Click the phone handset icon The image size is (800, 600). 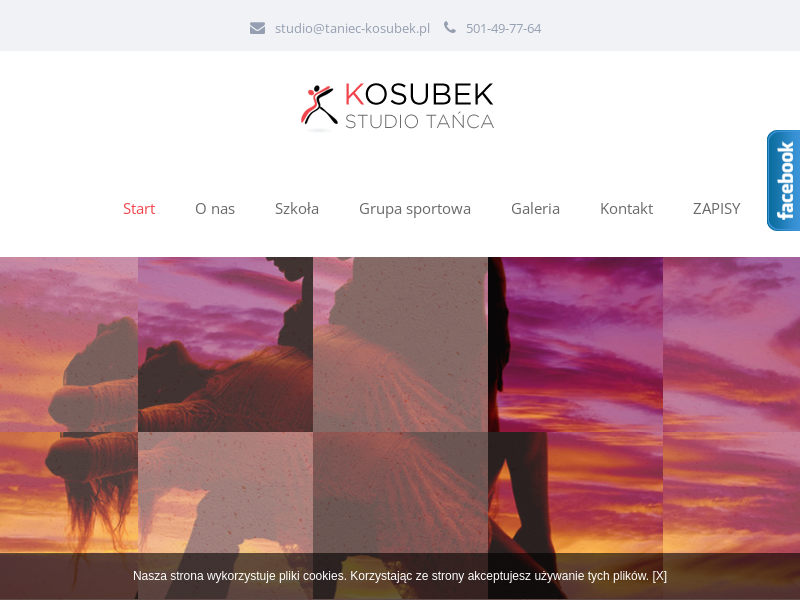pos(449,27)
